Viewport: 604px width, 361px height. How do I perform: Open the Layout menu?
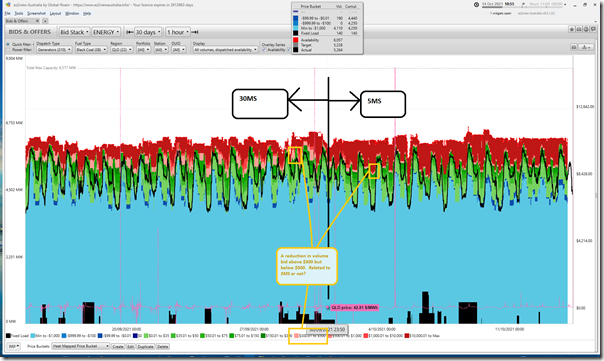click(x=55, y=13)
